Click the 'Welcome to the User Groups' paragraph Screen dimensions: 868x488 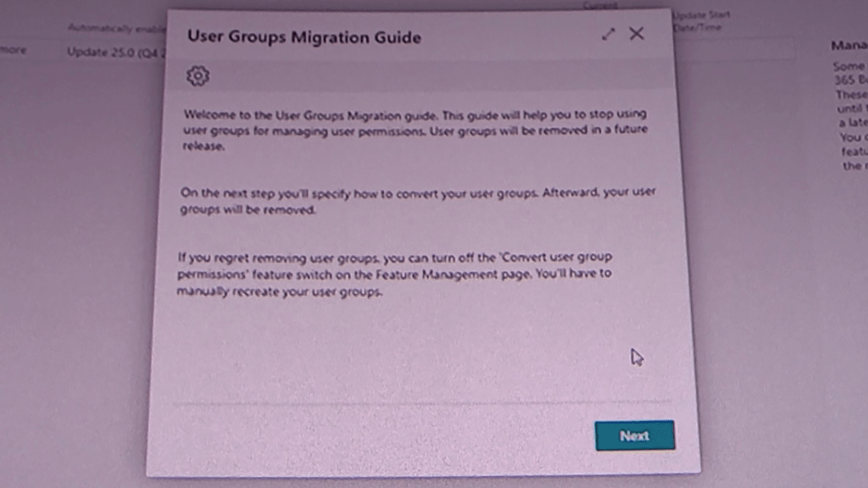tap(415, 130)
